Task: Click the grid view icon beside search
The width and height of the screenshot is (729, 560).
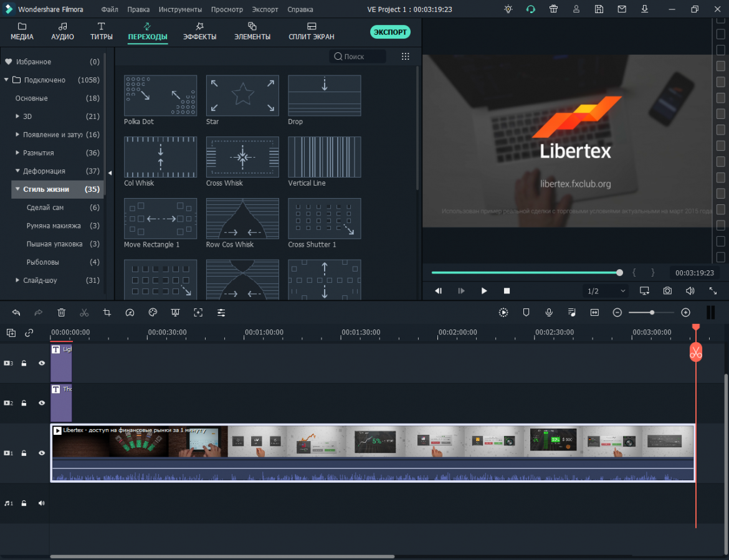Action: [406, 57]
